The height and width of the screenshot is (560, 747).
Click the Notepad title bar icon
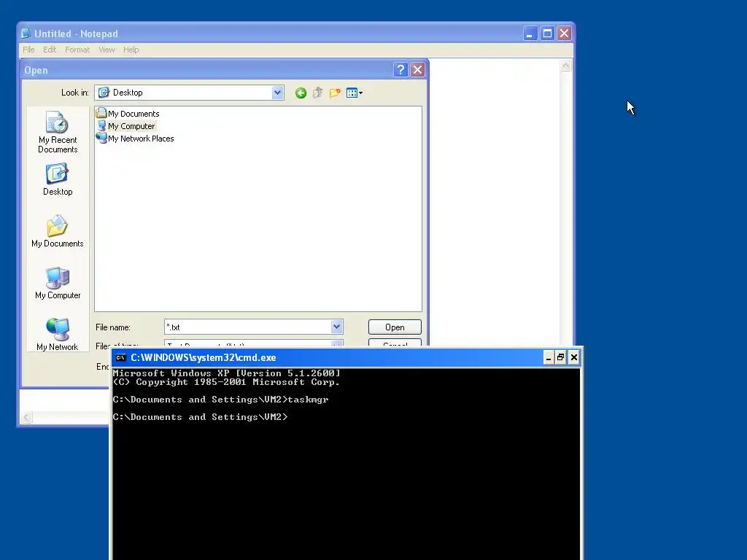coord(26,34)
